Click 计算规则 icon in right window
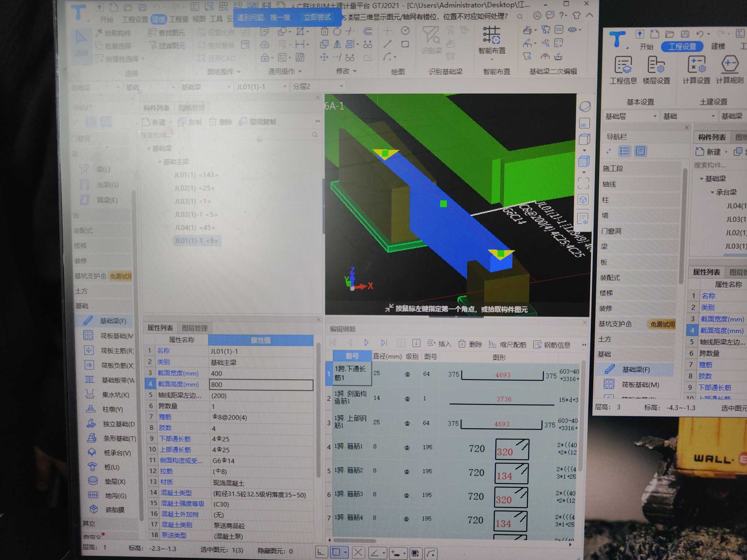This screenshot has width=747, height=560. coord(730,70)
